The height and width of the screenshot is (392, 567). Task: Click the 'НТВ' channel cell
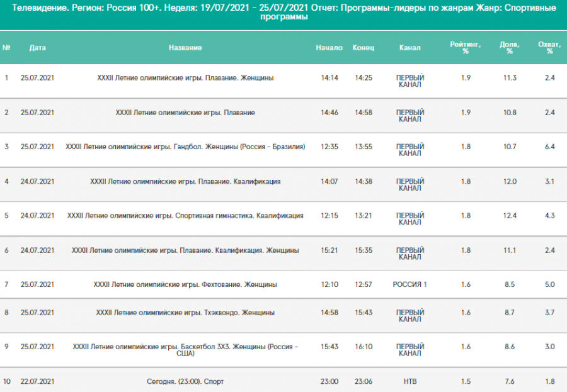tap(409, 381)
